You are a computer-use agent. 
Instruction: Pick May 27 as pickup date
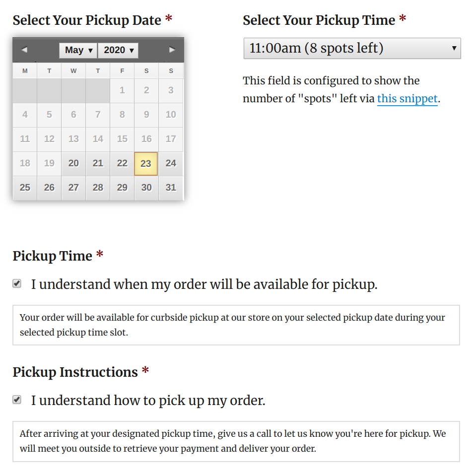(73, 188)
